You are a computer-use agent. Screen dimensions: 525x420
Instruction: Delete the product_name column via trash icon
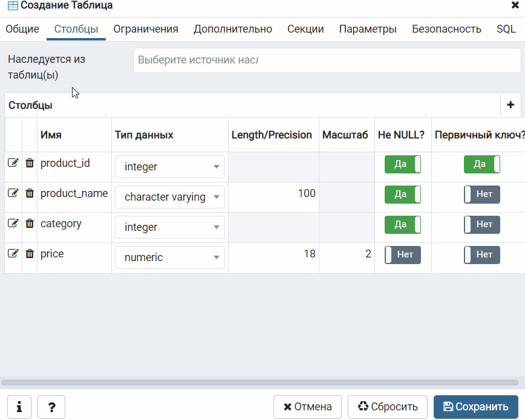[x=30, y=193]
